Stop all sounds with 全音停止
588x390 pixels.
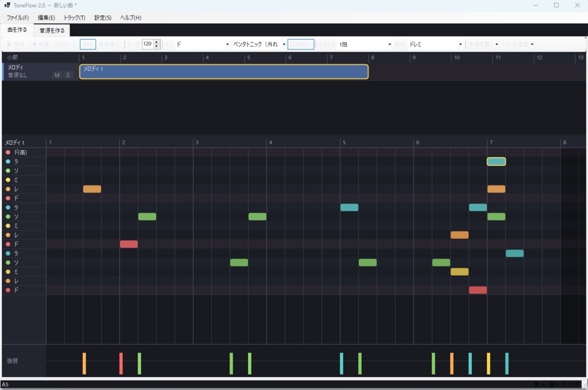click(109, 44)
